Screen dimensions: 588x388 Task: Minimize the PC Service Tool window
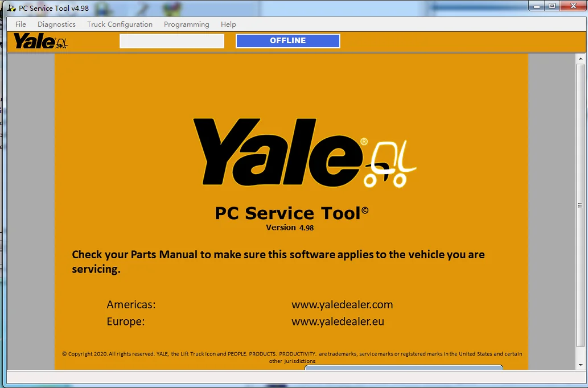pyautogui.click(x=537, y=6)
